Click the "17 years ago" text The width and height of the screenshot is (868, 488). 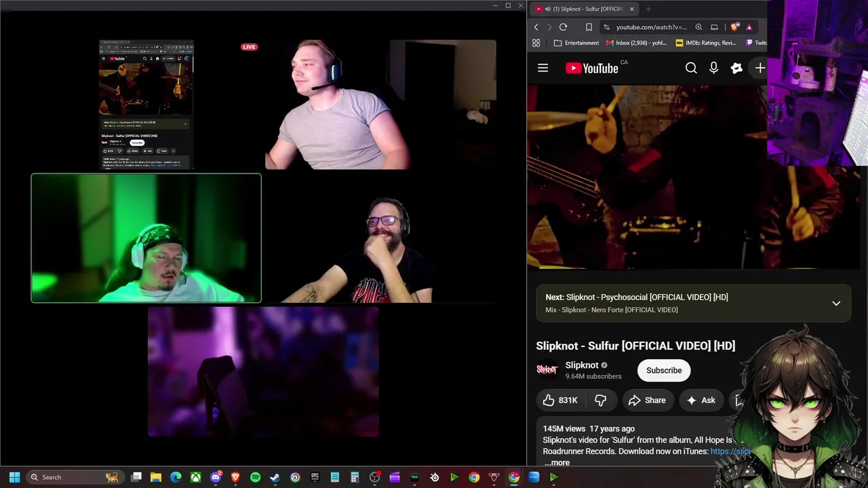(612, 428)
